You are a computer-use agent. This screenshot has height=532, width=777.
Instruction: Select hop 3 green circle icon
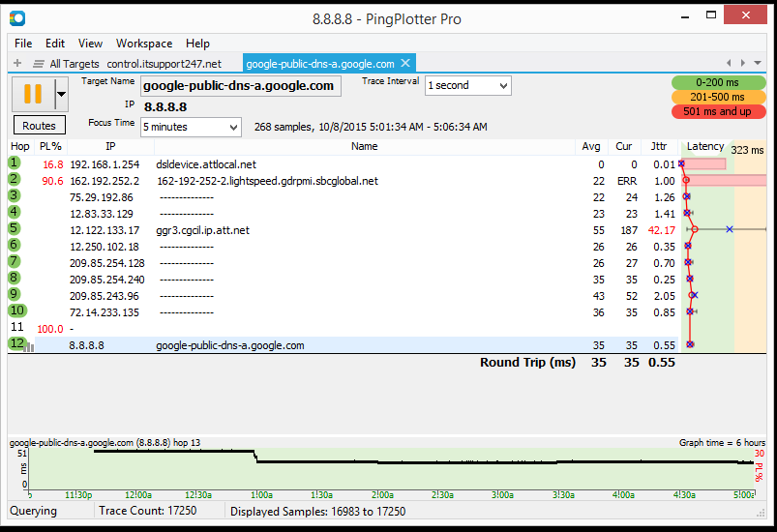[15, 195]
